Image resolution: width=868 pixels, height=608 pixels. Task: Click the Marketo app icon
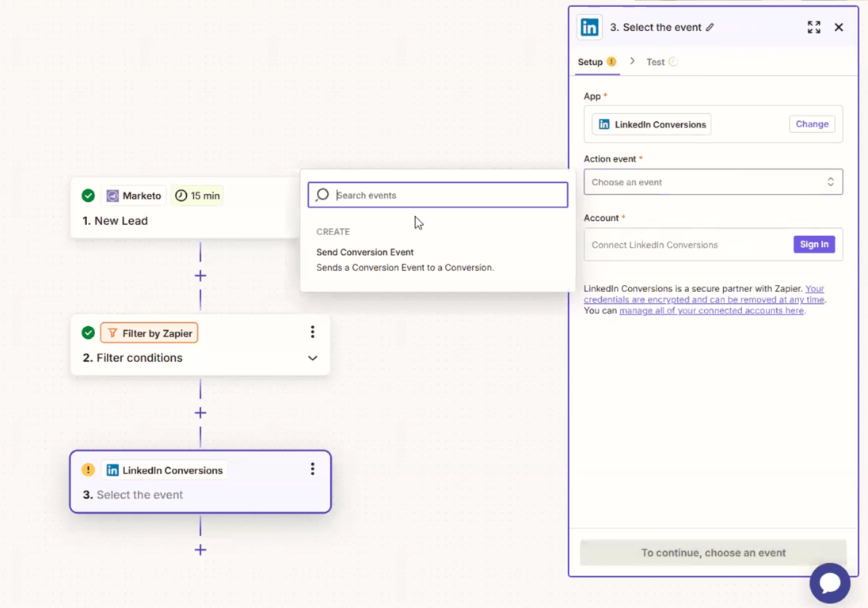112,196
